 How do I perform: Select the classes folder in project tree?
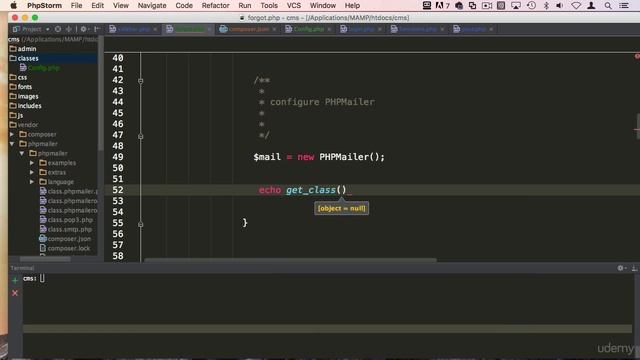coord(28,58)
